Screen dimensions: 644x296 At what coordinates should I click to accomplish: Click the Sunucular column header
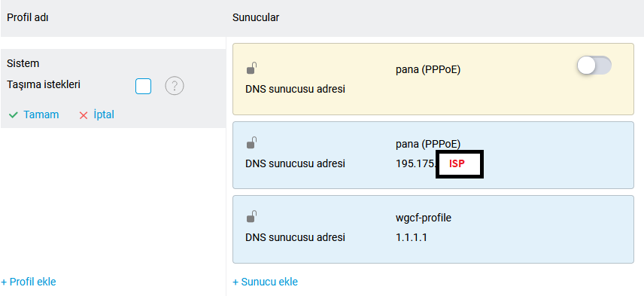click(256, 17)
